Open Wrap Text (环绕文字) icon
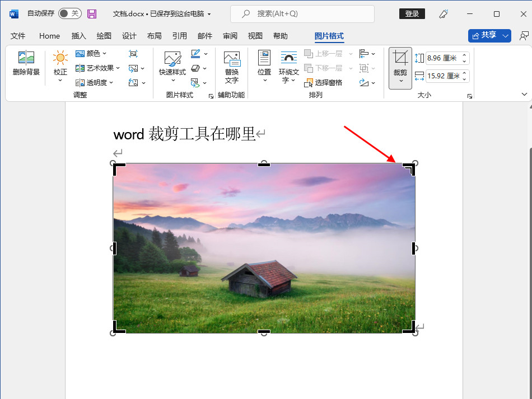This screenshot has height=399, width=532. pos(289,58)
